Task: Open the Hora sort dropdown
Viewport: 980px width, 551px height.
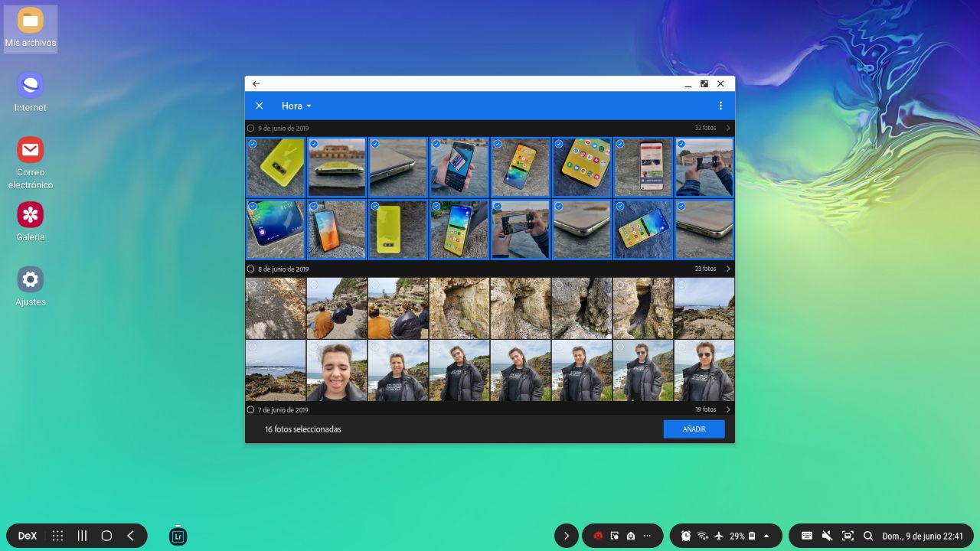Action: click(x=296, y=106)
